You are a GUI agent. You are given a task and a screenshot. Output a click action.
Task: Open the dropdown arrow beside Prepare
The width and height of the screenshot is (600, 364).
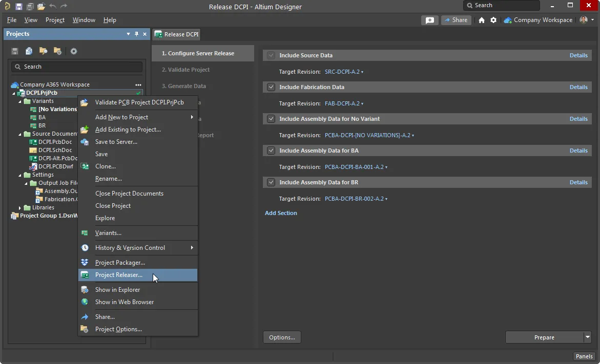coord(588,337)
